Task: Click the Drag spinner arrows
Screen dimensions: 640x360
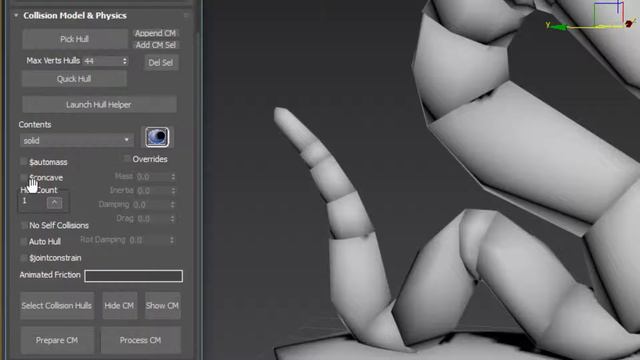Action: (173, 219)
